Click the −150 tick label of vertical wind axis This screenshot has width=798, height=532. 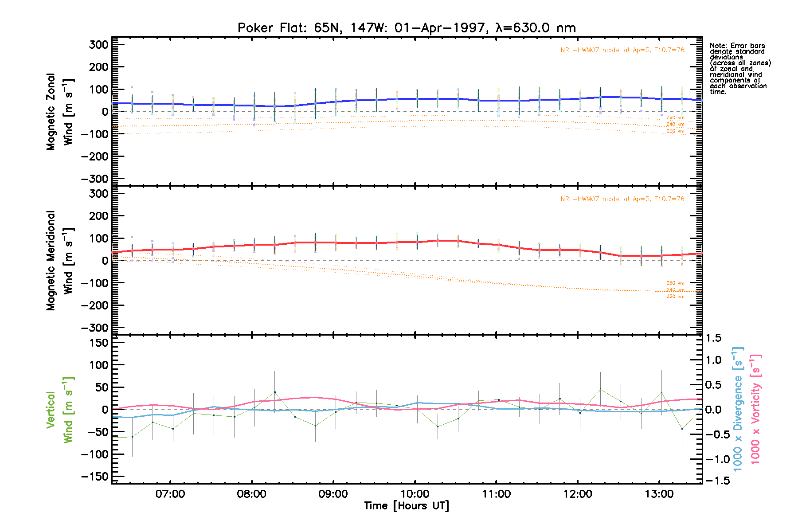[94, 477]
